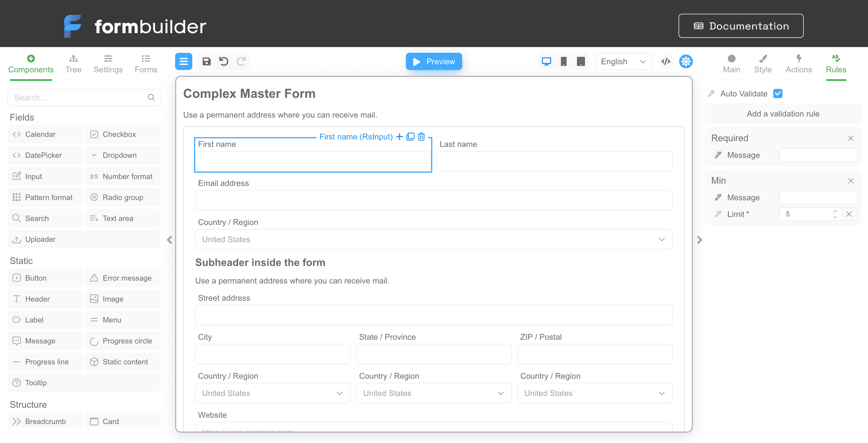
Task: Delete the First name component via trash icon
Action: 421,137
